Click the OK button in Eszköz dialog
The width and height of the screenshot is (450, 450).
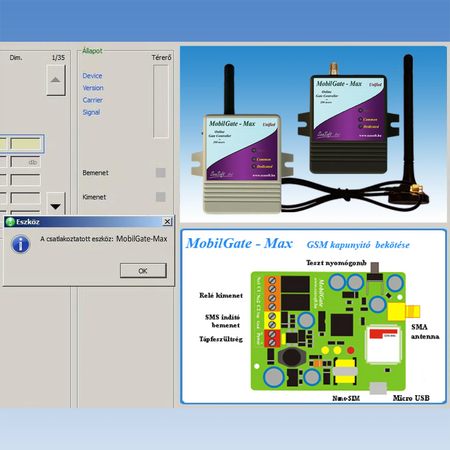pos(143,271)
